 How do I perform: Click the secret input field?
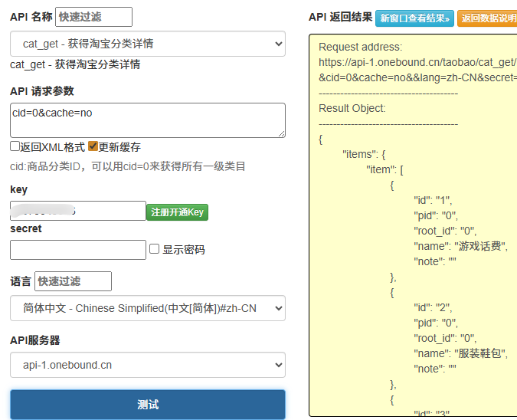(78, 250)
